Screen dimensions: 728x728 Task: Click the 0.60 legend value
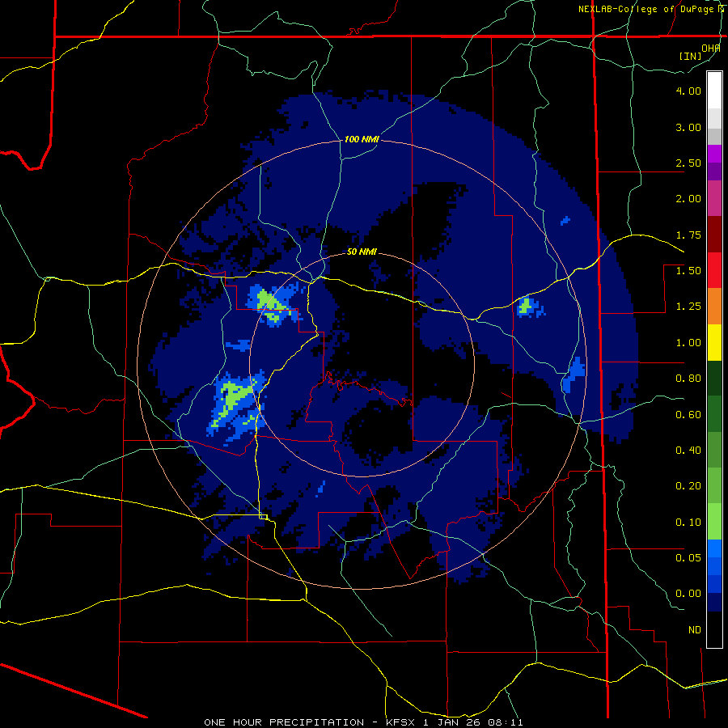688,415
